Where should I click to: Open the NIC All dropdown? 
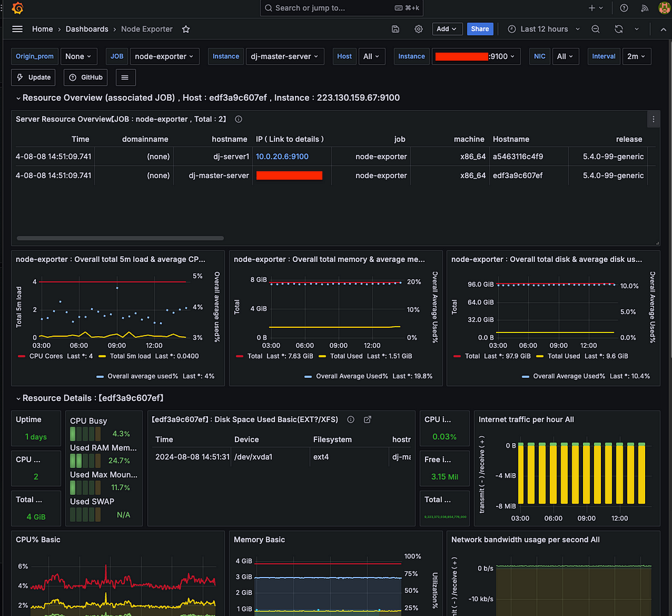click(565, 56)
